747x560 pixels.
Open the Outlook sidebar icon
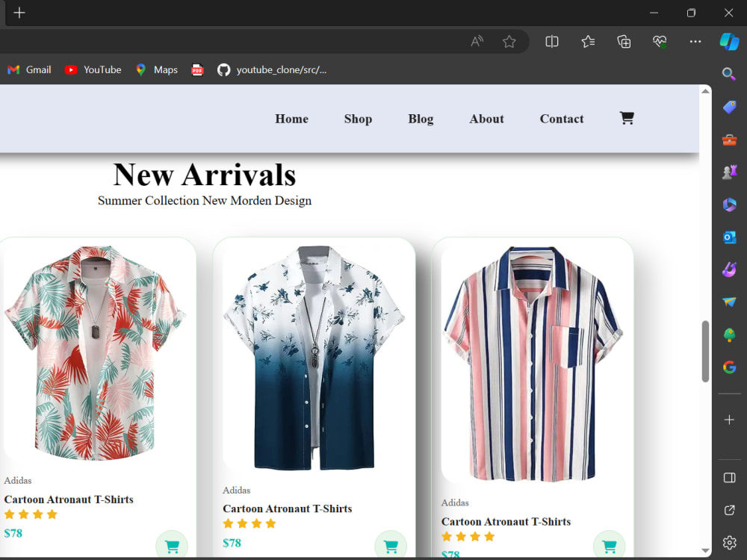coord(729,237)
